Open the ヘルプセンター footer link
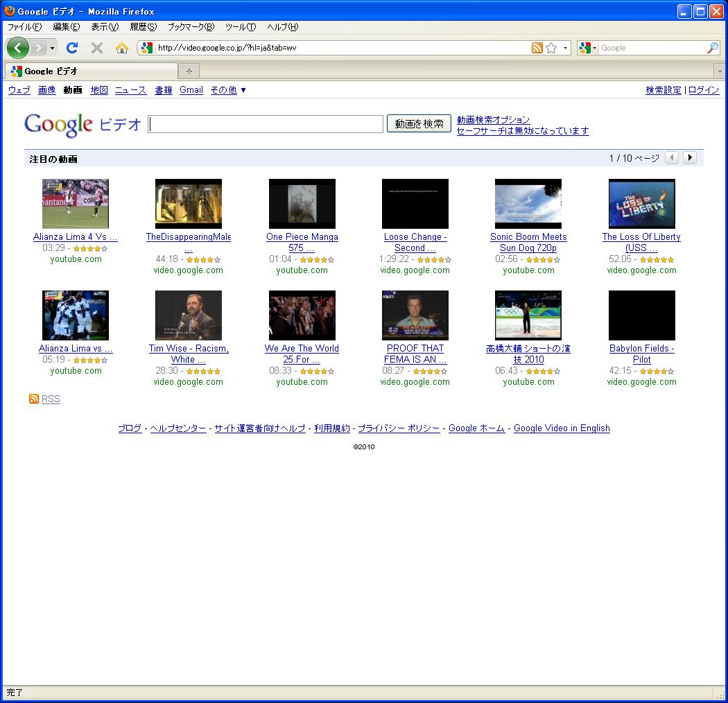Screen dimensions: 728x703 [177, 428]
